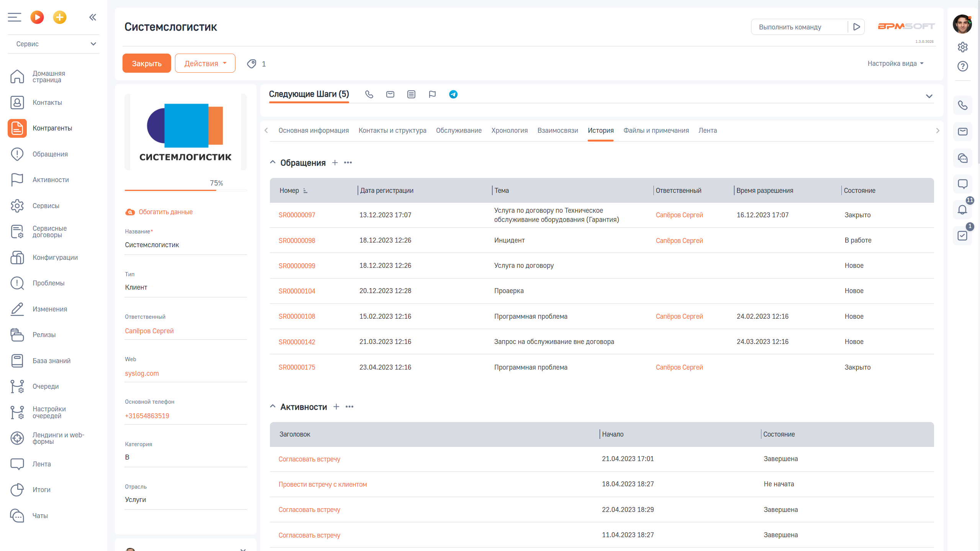Open case SR00000098 link
This screenshot has height=551, width=980.
click(x=297, y=241)
